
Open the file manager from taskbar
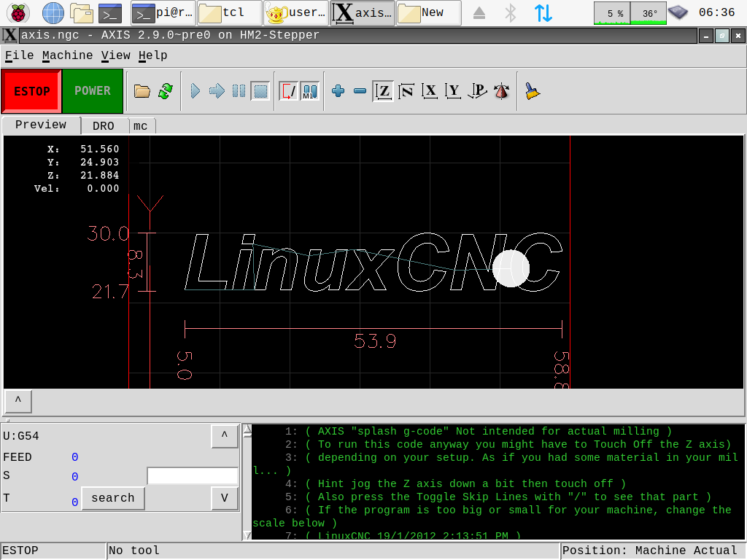(x=82, y=13)
